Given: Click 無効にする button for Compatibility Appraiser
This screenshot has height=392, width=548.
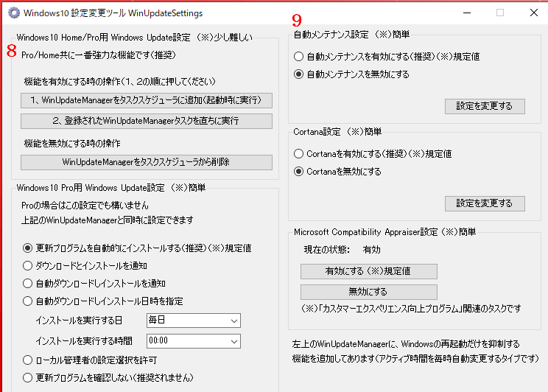Looking at the screenshot, I should [369, 292].
